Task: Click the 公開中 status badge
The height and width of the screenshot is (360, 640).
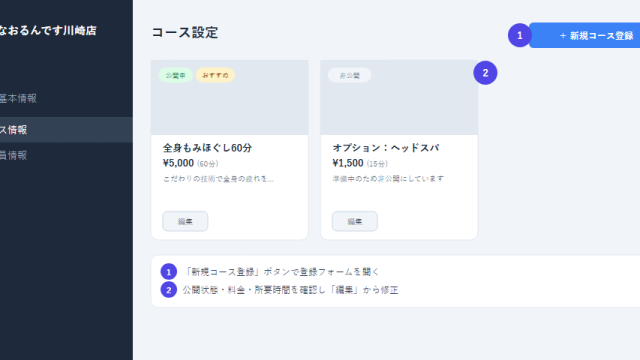Action: pyautogui.click(x=176, y=75)
